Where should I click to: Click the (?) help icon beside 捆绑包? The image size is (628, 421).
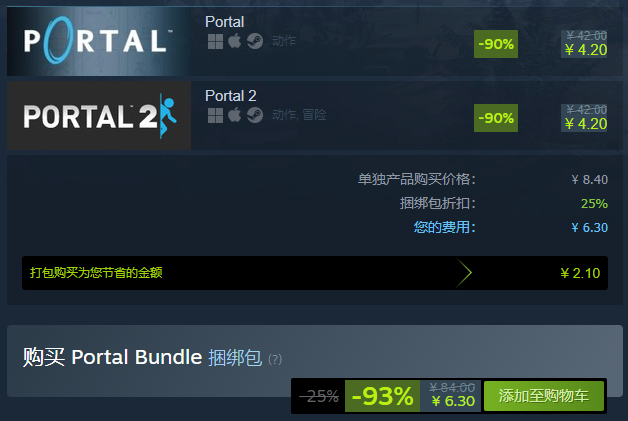click(275, 359)
